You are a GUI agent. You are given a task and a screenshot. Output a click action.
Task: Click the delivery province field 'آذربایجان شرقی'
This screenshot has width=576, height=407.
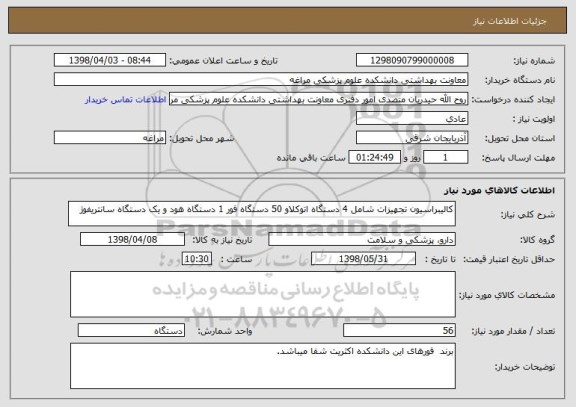coord(412,138)
